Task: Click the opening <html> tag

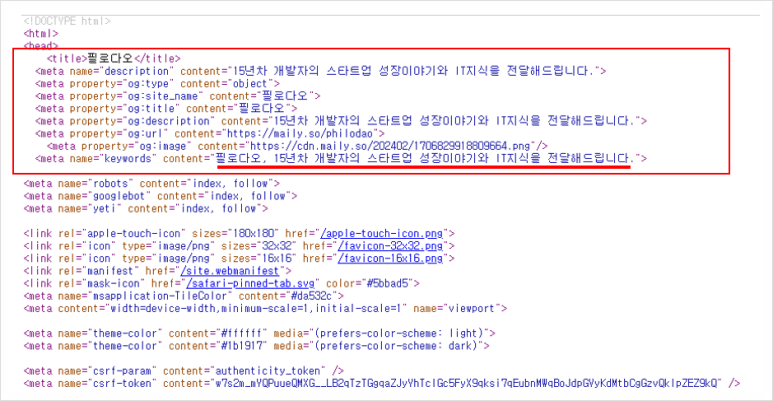Action: 41,34
